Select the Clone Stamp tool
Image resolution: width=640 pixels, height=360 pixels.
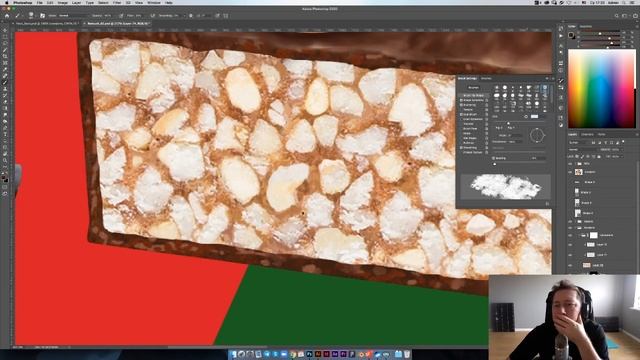[x=5, y=89]
